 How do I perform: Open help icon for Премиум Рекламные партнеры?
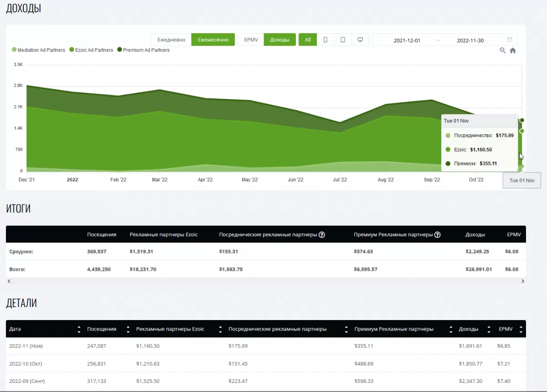438,235
